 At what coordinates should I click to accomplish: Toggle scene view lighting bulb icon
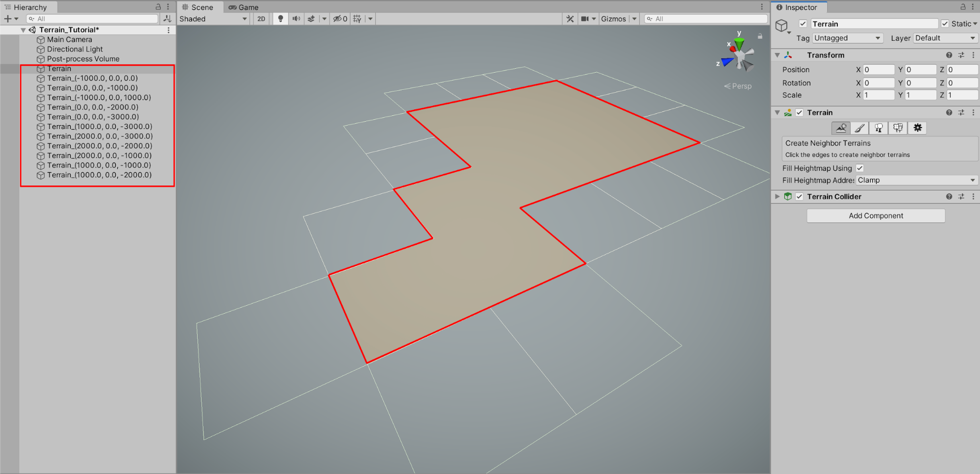(x=280, y=19)
